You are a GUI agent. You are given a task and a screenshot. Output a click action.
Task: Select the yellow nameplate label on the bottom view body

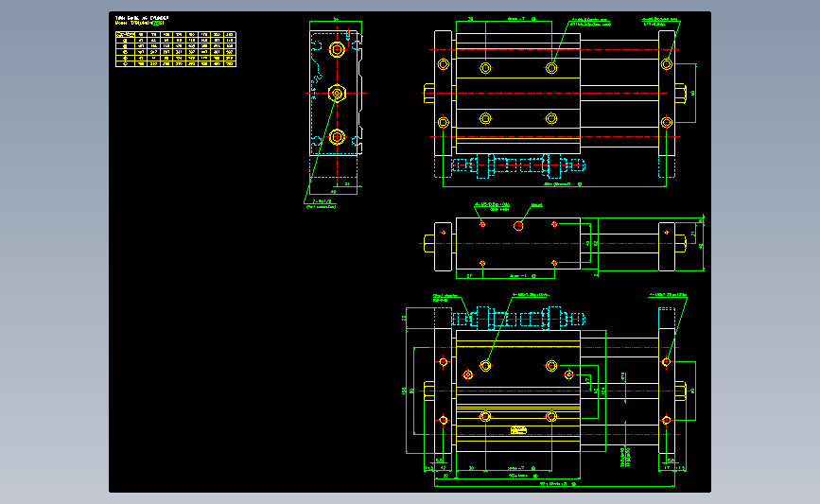point(518,430)
